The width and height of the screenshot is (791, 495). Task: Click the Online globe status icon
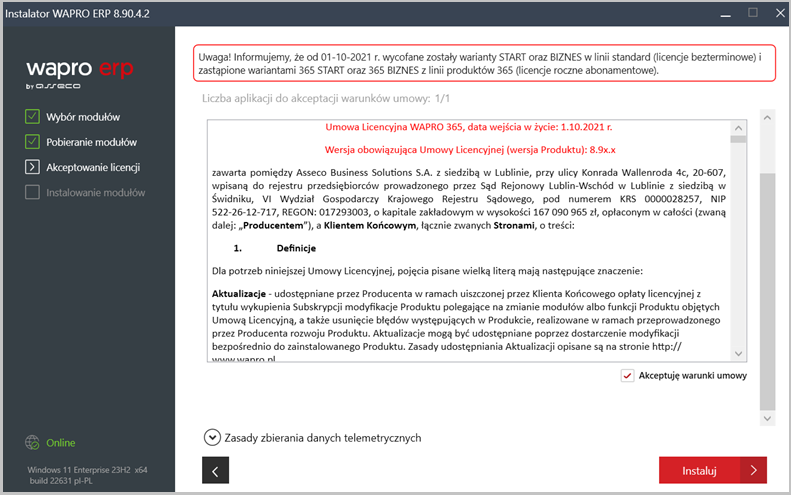point(32,443)
